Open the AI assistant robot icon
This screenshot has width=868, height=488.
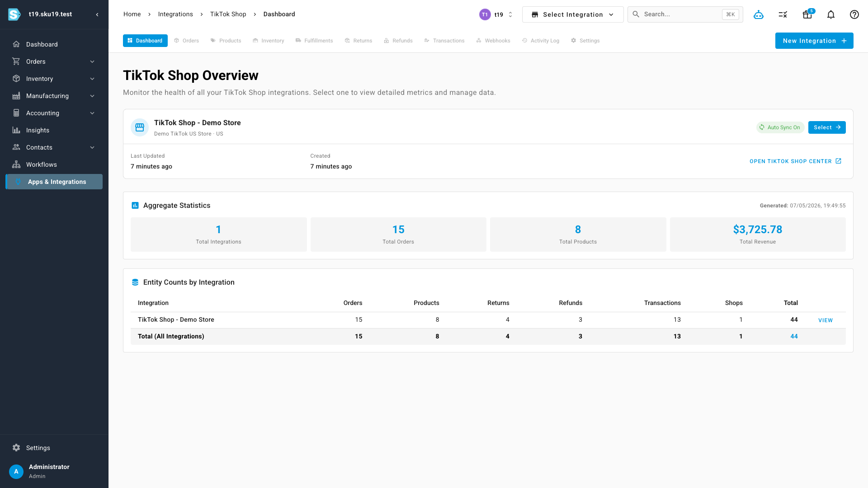[759, 14]
